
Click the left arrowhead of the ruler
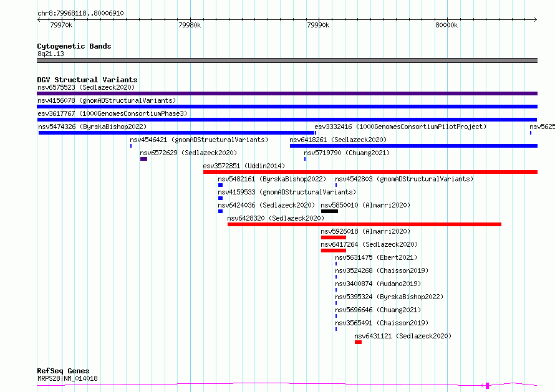pyautogui.click(x=39, y=20)
